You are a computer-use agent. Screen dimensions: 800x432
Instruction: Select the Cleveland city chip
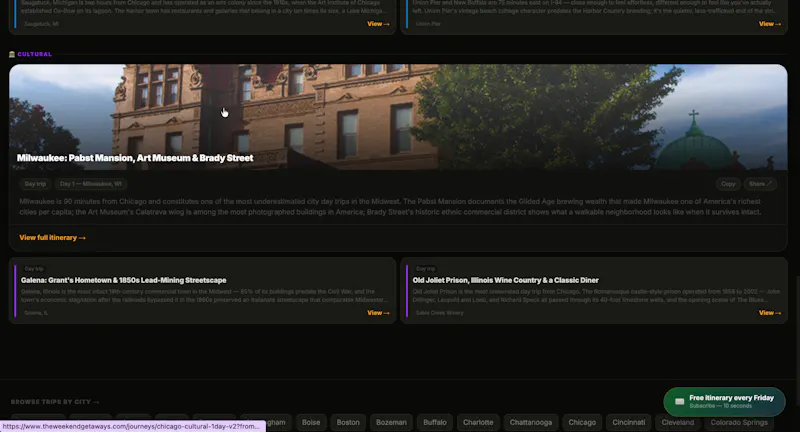click(678, 422)
